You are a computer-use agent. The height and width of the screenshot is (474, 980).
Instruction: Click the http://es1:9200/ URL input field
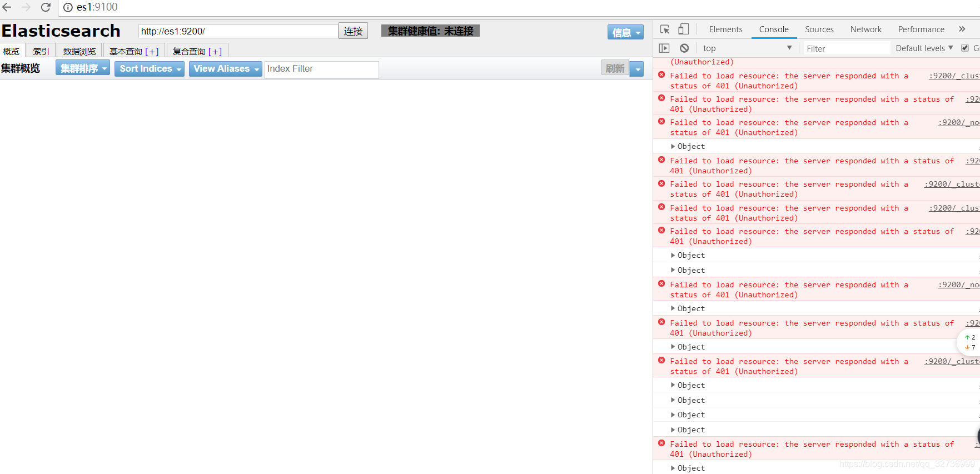[x=238, y=31]
